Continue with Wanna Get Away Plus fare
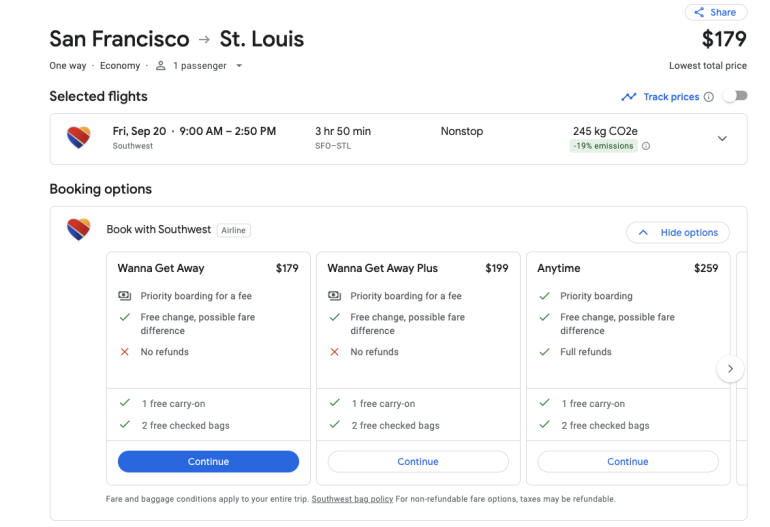 (418, 462)
